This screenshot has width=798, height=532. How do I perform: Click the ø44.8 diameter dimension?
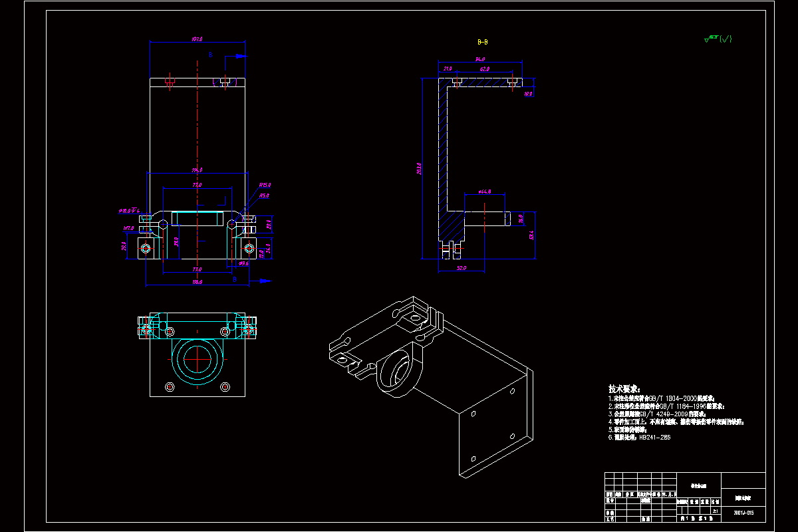click(x=483, y=192)
